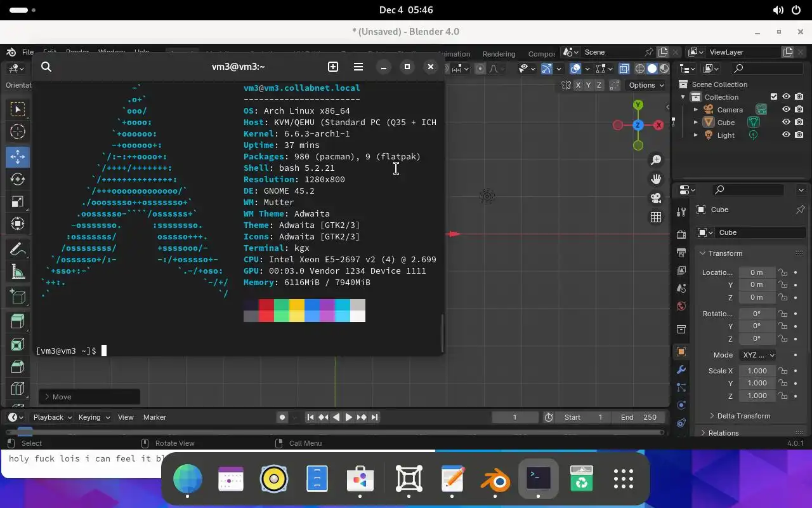Open the terminal hamburger menu
This screenshot has width=812, height=508.
point(358,67)
